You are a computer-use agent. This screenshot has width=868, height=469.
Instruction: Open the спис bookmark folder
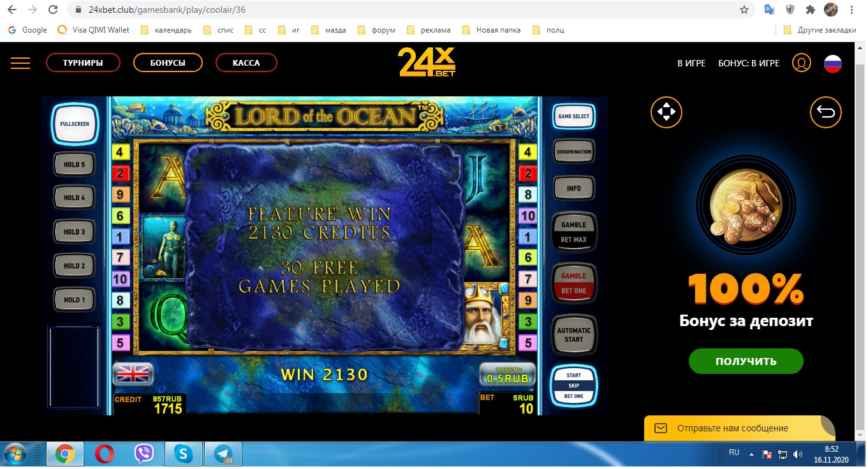(x=218, y=30)
